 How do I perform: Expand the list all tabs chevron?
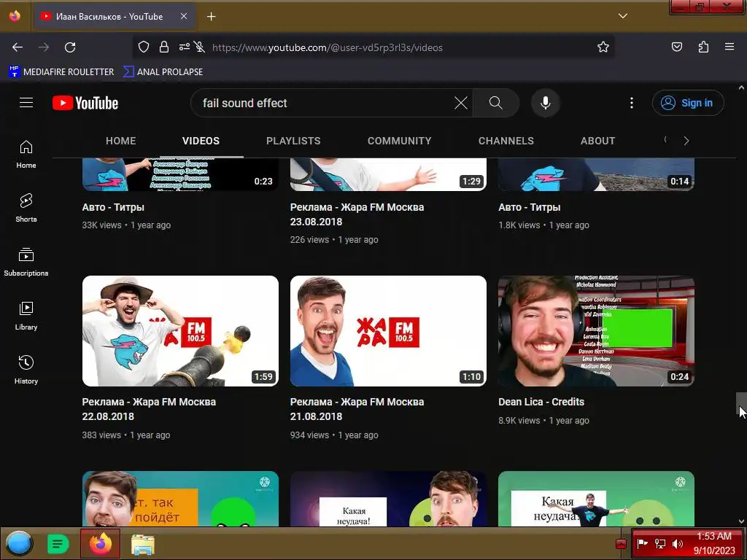pos(623,16)
